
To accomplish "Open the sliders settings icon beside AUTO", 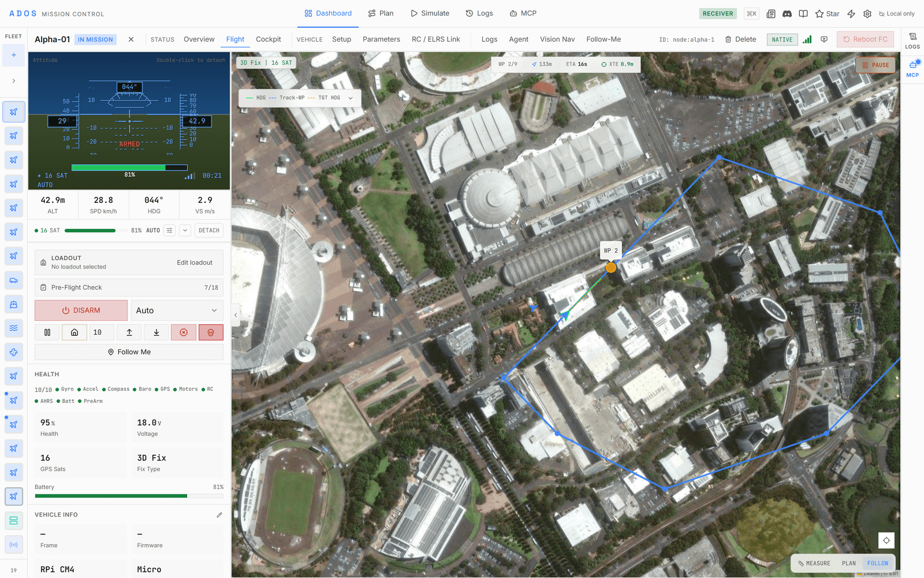I will (x=169, y=230).
